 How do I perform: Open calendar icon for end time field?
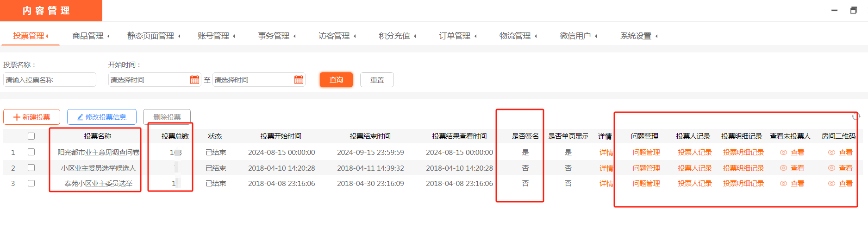pos(299,80)
